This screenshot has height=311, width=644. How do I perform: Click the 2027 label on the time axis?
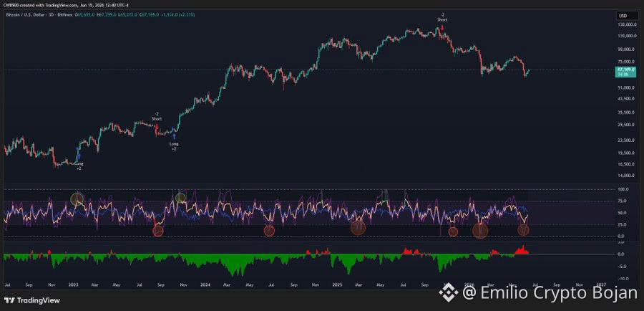(x=601, y=284)
